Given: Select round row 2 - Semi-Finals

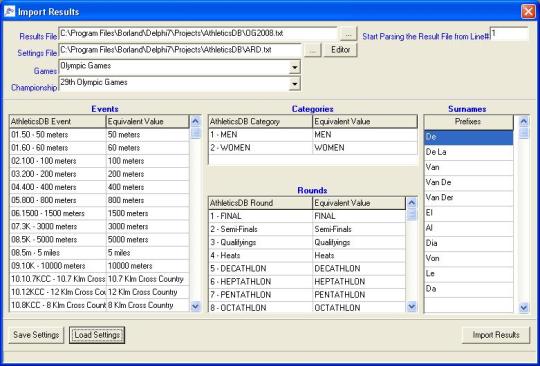Looking at the screenshot, I should coord(307,229).
